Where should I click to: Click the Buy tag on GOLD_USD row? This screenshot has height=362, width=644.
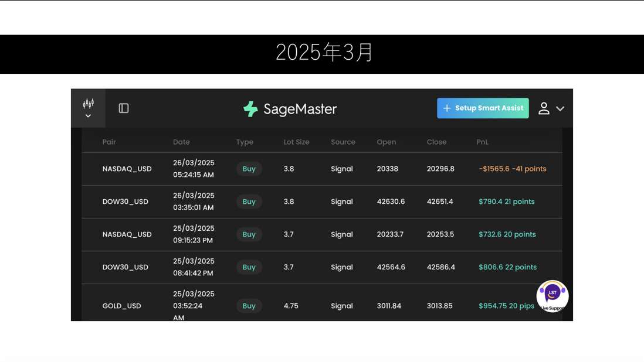[249, 306]
